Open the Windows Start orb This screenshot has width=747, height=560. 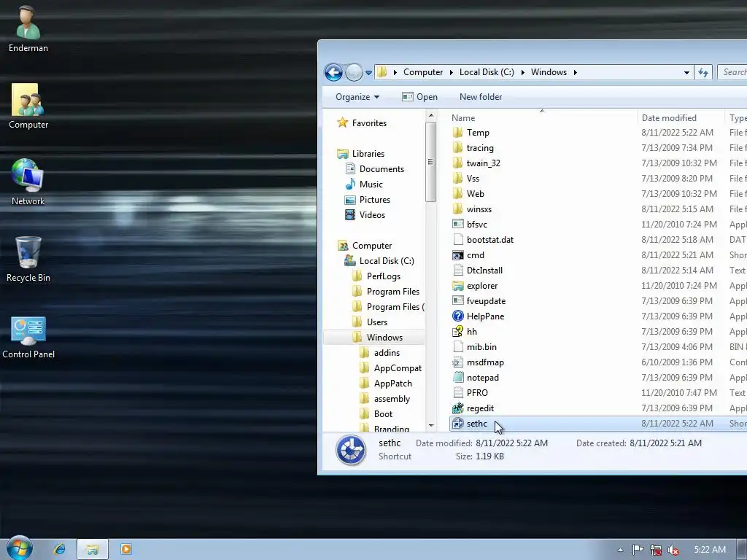19,548
